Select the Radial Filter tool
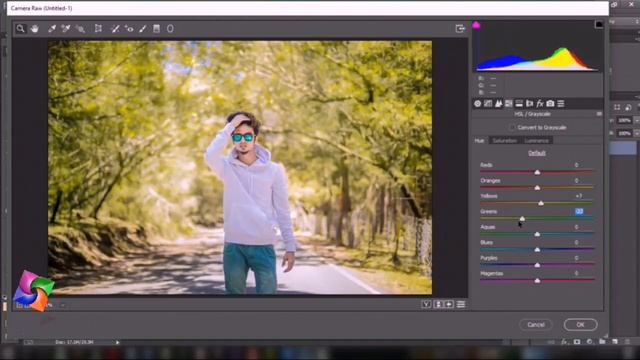 point(170,29)
